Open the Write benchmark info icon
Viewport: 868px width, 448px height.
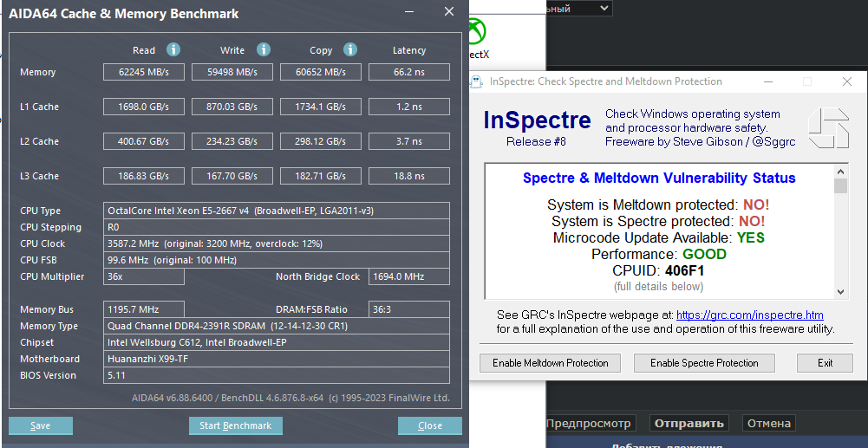[264, 49]
